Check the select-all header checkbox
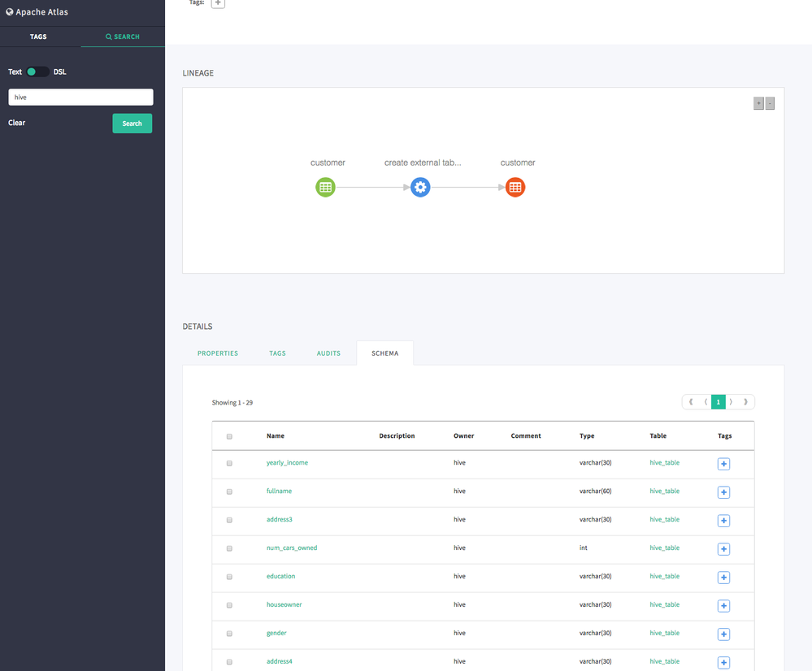 click(x=229, y=436)
